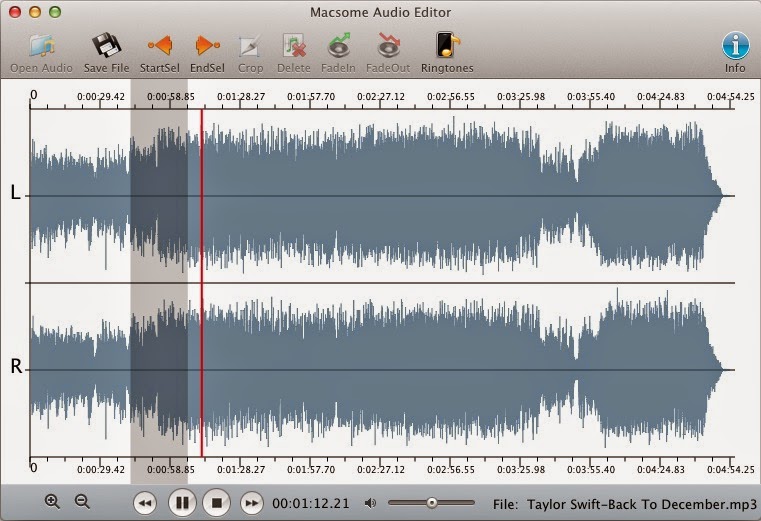Show file Info panel
Image resolution: width=761 pixels, height=521 pixels.
[735, 53]
